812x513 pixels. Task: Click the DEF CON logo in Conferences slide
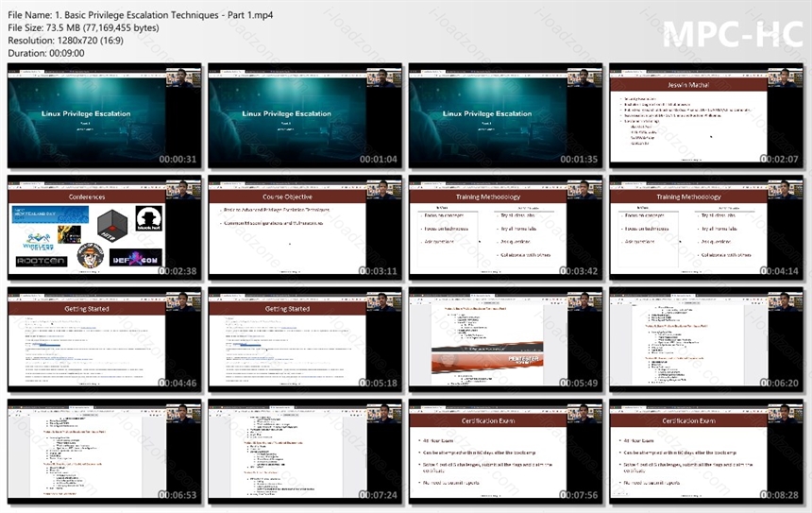coord(136,258)
